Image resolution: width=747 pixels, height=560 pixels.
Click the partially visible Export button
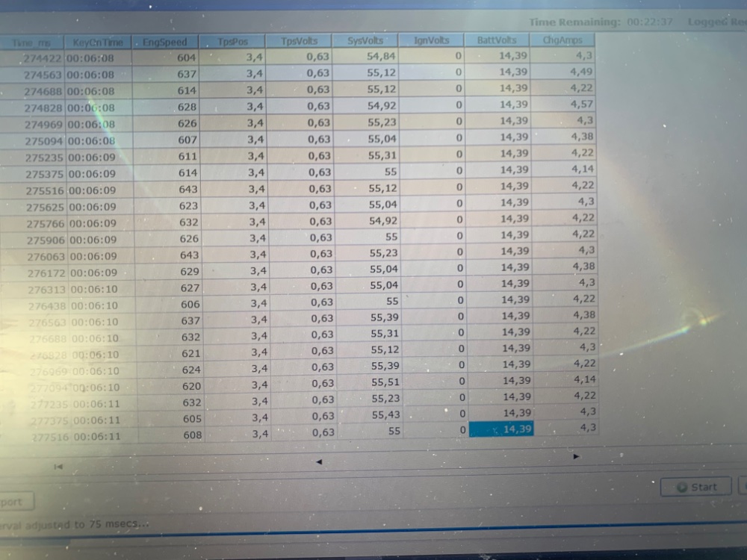(16, 502)
